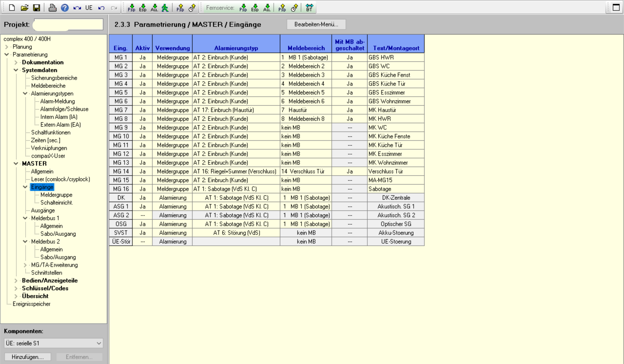This screenshot has width=624, height=364.
Task: Open the Bearbeiten-Menü button
Action: click(x=316, y=24)
